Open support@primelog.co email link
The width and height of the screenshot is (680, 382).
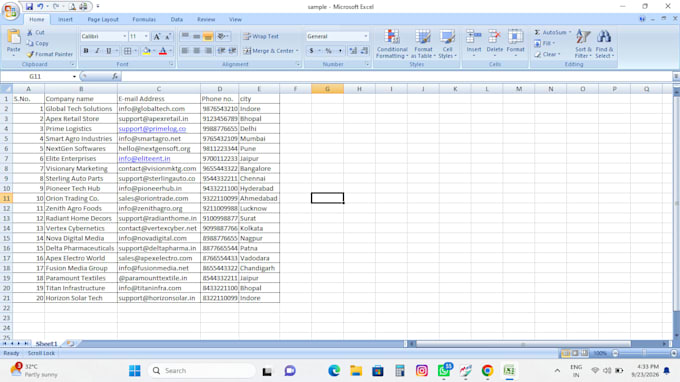tap(152, 129)
